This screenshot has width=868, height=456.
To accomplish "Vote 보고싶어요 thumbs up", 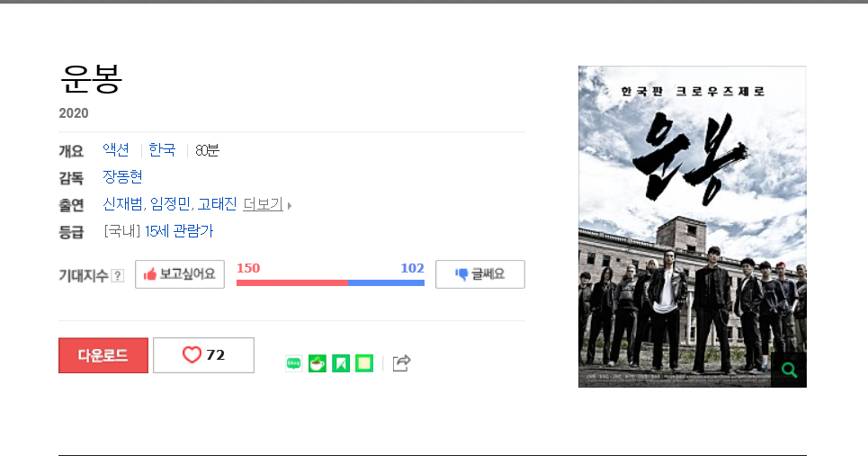I will click(x=180, y=274).
